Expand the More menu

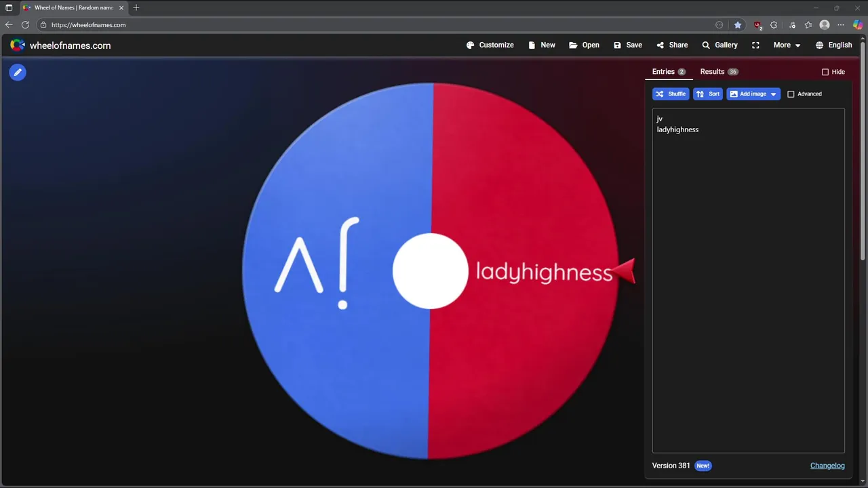[x=787, y=45]
